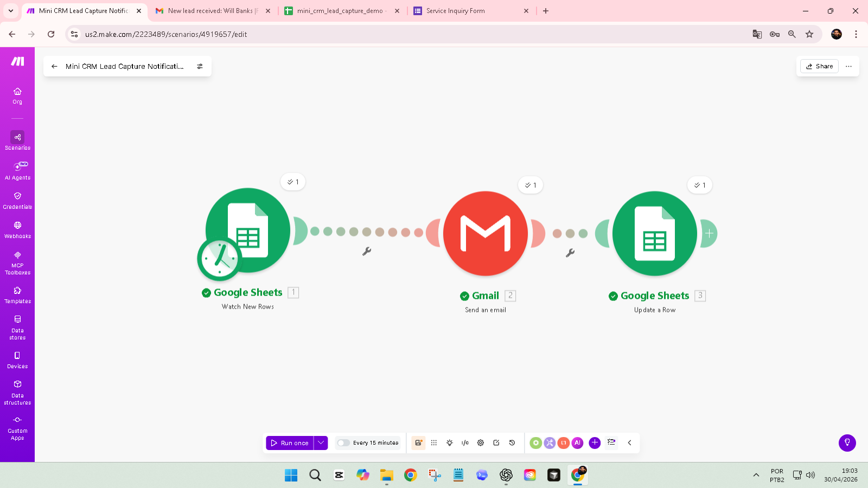Go to Org in the sidebar
The height and width of the screenshot is (488, 868).
click(17, 96)
